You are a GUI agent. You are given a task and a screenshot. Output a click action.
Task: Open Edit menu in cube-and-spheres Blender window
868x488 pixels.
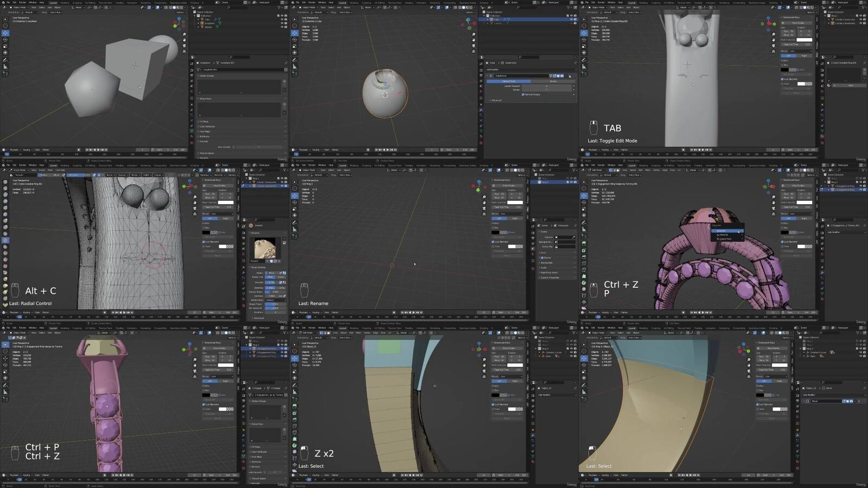click(x=15, y=2)
